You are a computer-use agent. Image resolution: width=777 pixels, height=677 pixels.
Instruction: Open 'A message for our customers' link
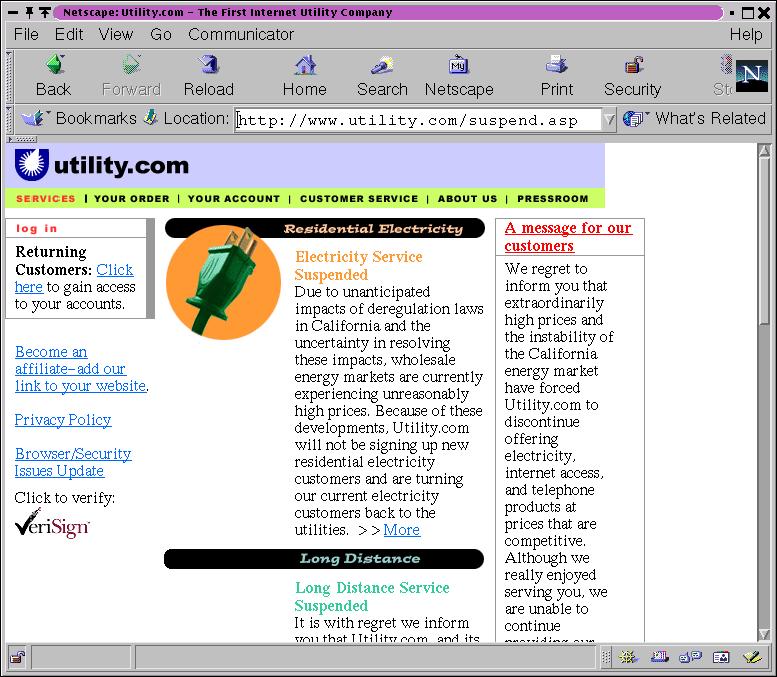568,236
